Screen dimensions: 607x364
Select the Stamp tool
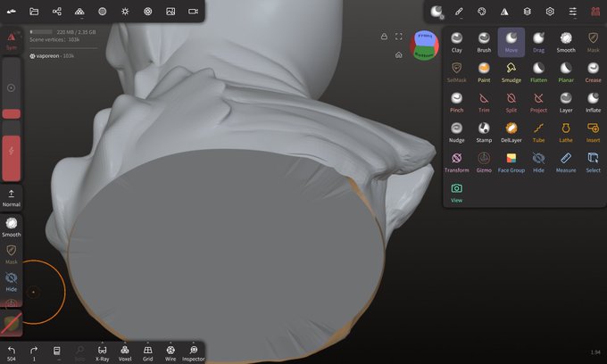coord(484,132)
